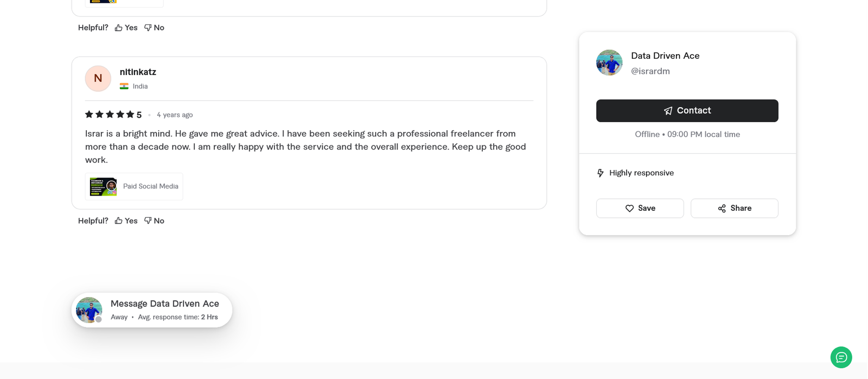The width and height of the screenshot is (868, 379).
Task: Click the thumbs up icon on nitinkatz's review
Action: (x=118, y=220)
